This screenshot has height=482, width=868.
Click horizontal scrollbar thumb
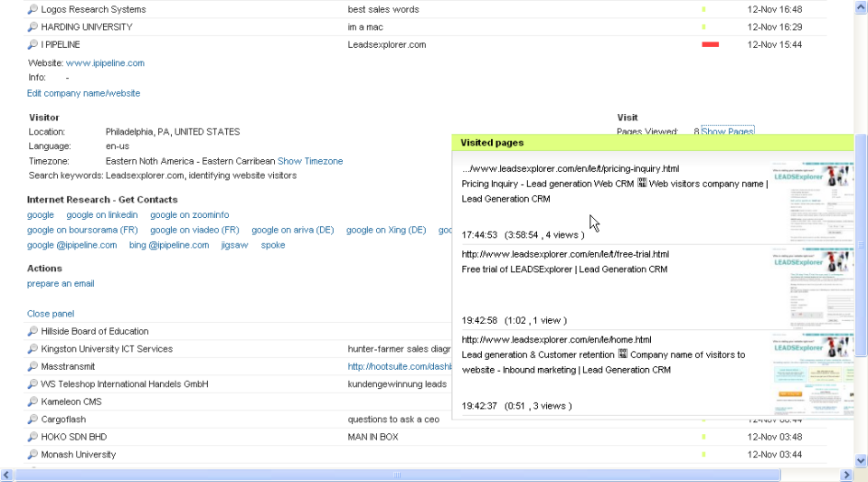coord(398,475)
